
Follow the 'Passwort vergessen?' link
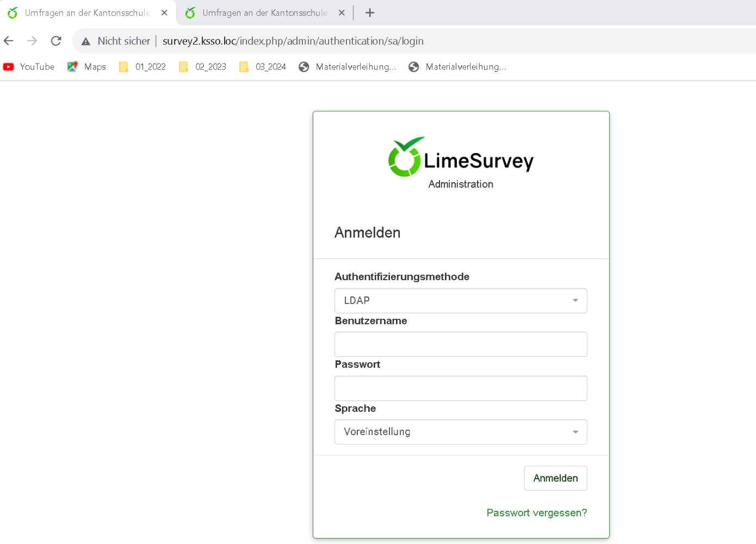(x=536, y=513)
